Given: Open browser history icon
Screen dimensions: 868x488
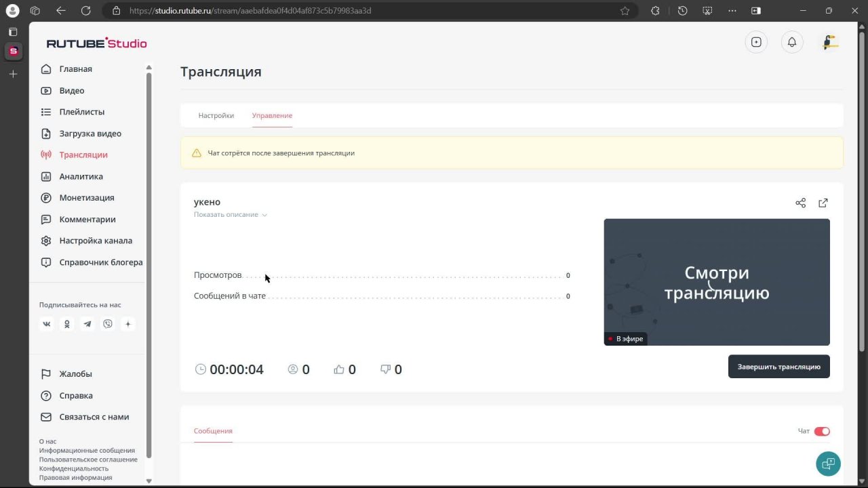Looking at the screenshot, I should coord(683,11).
